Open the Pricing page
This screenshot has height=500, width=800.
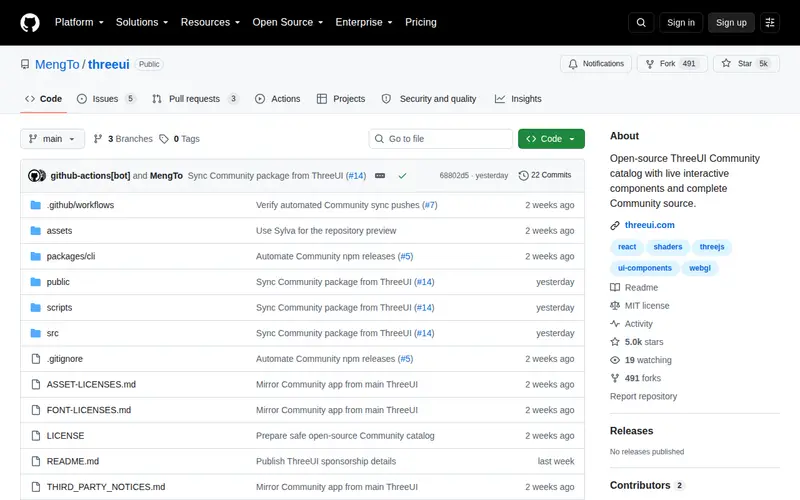pos(421,22)
